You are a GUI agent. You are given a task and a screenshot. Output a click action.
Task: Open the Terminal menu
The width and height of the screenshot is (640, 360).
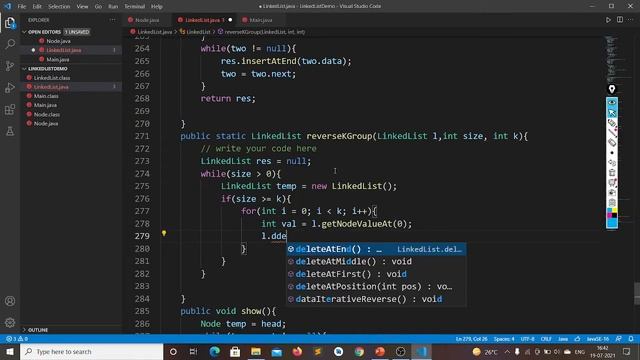point(134,7)
